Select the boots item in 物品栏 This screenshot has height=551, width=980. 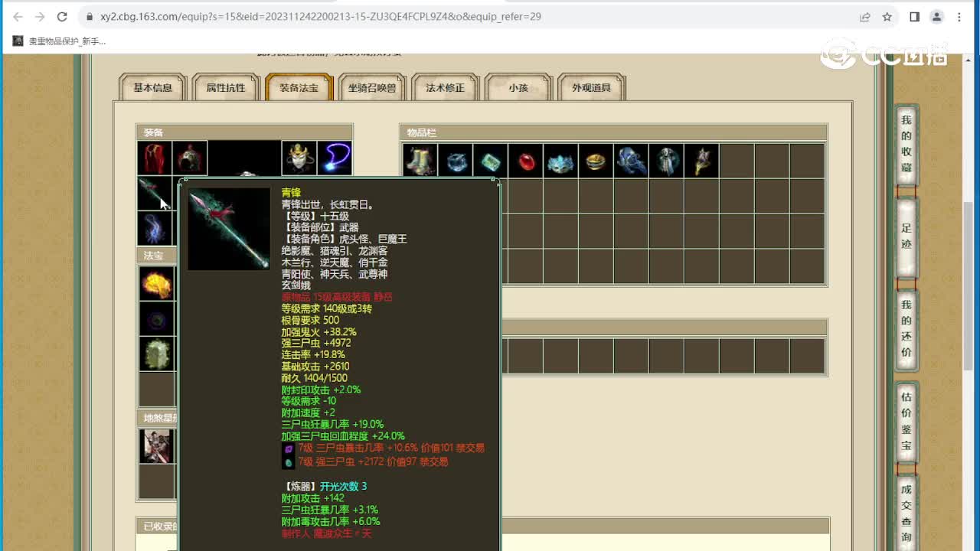pos(420,161)
